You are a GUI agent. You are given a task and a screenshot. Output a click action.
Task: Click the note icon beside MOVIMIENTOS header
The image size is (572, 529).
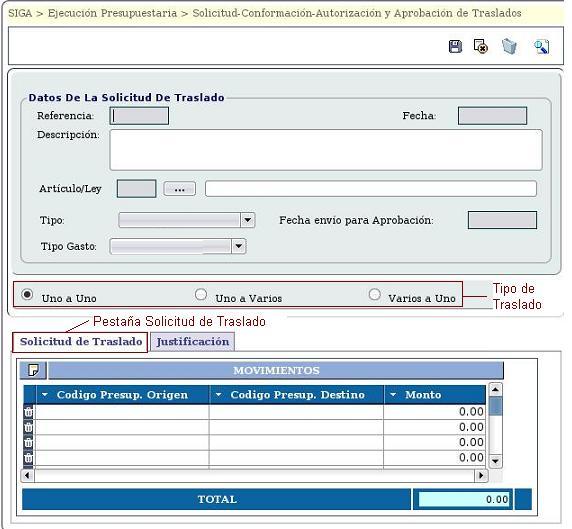click(33, 370)
